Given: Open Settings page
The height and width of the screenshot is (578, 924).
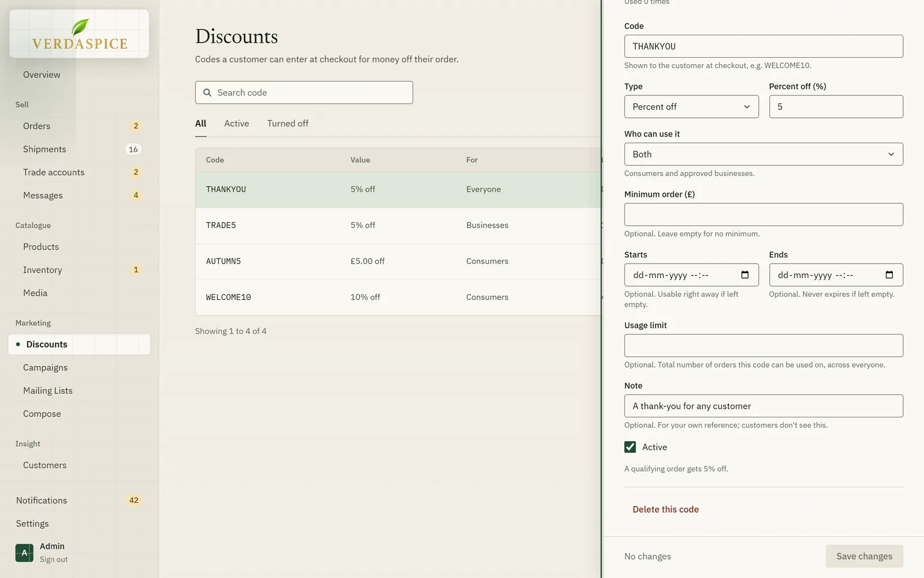Looking at the screenshot, I should pos(79,524).
